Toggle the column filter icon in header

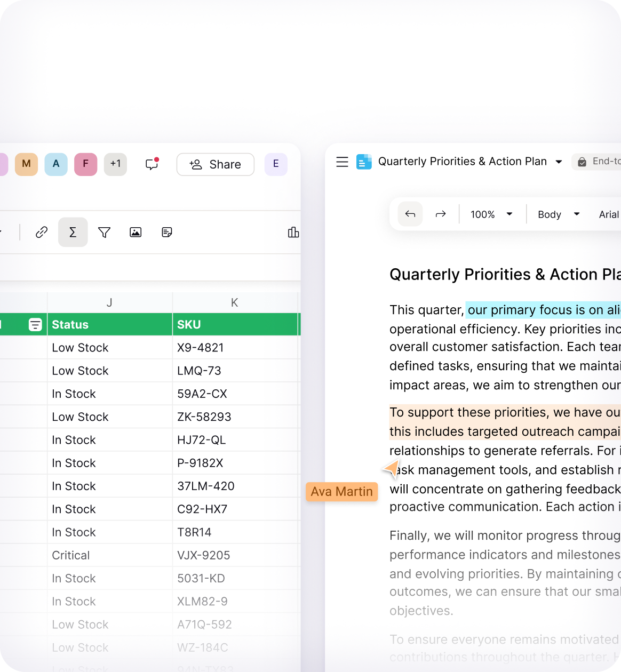pos(35,325)
